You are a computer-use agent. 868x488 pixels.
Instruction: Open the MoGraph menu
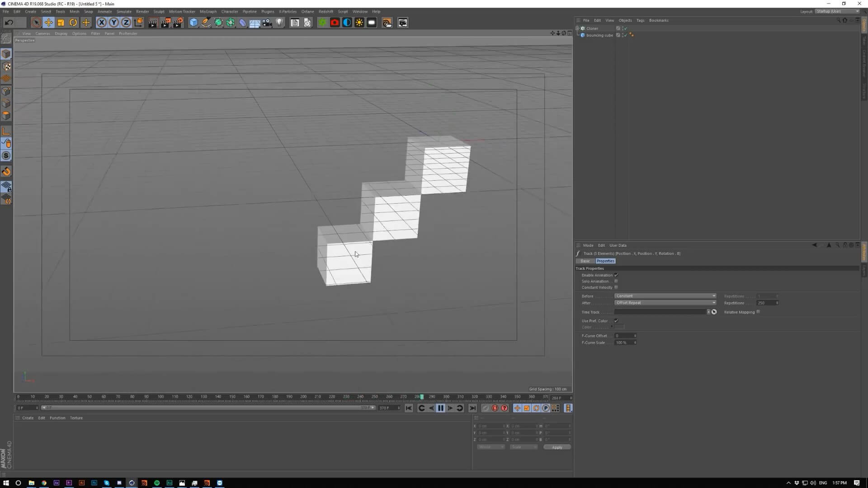coord(208,11)
